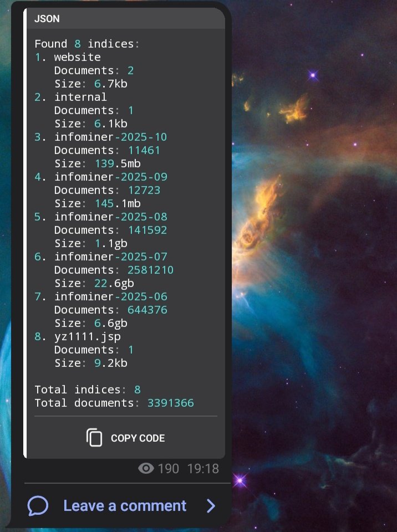Image resolution: width=397 pixels, height=532 pixels.
Task: Click the 'infominer-2025-08' index name
Action: pyautogui.click(x=111, y=217)
